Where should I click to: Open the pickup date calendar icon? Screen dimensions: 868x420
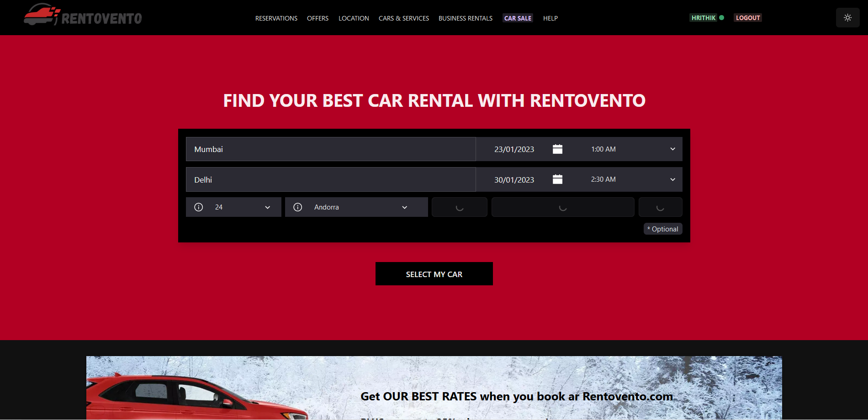[x=557, y=149]
